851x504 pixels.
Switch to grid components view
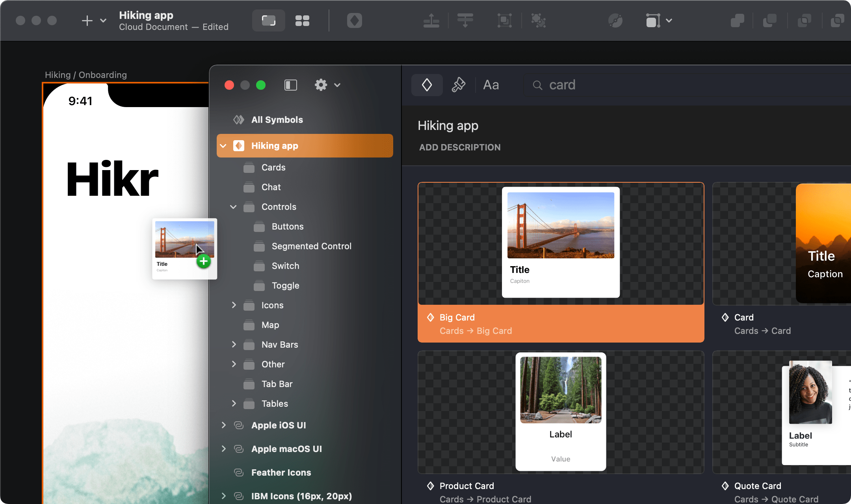click(302, 20)
